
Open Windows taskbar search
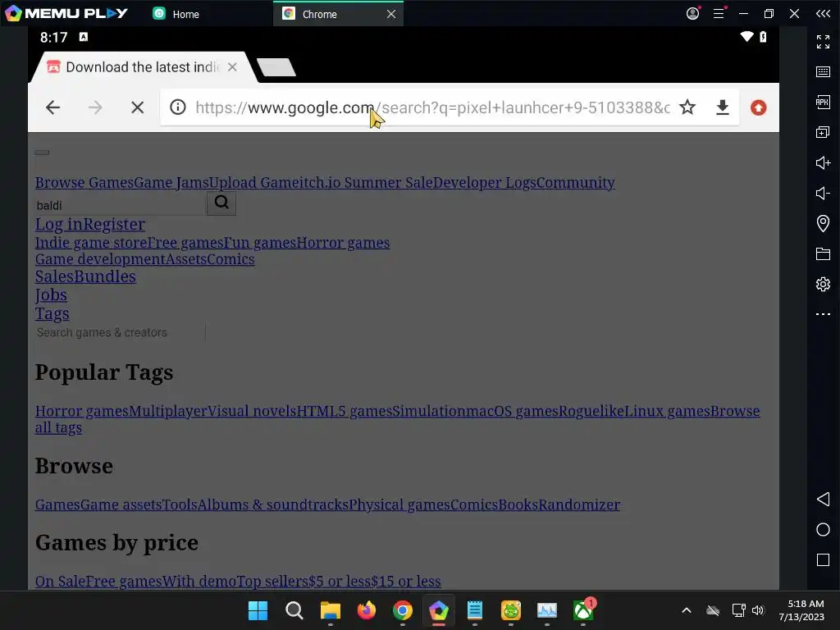(x=294, y=610)
